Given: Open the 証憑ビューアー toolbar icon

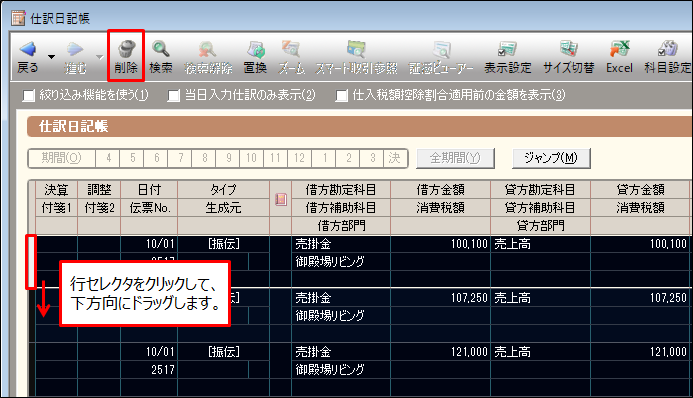Looking at the screenshot, I should [442, 49].
